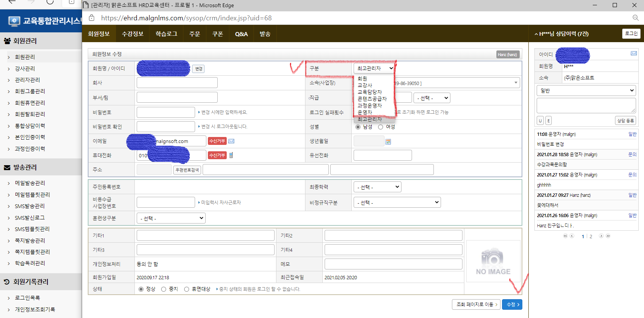644x318 pixels.
Task: Open SMS발송관리 in the sidebar
Action: [x=30, y=206]
